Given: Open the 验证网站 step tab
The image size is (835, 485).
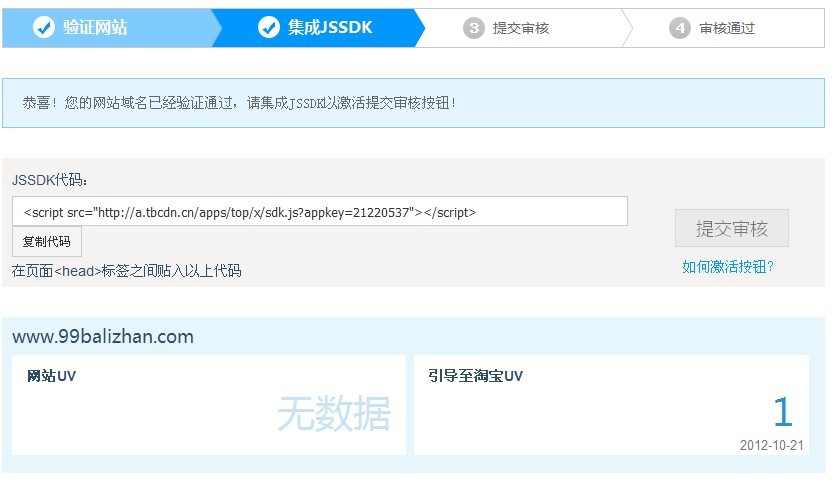Looking at the screenshot, I should click(108, 28).
